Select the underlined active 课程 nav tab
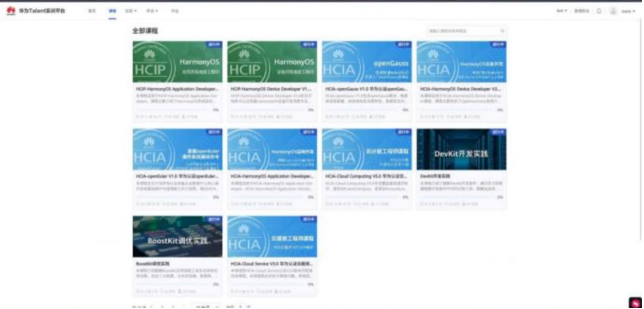Screen dimensions: 644x309 pos(112,11)
